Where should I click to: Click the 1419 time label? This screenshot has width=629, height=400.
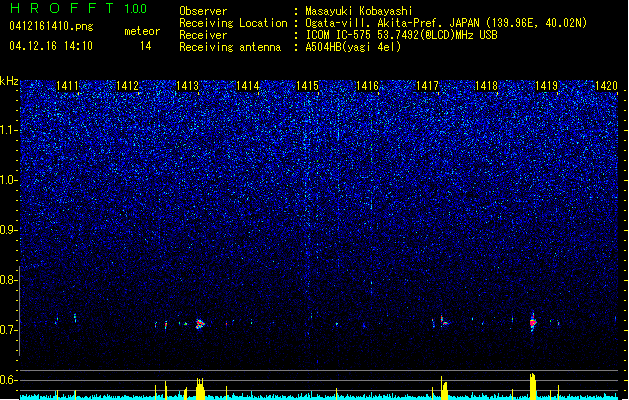pos(546,86)
